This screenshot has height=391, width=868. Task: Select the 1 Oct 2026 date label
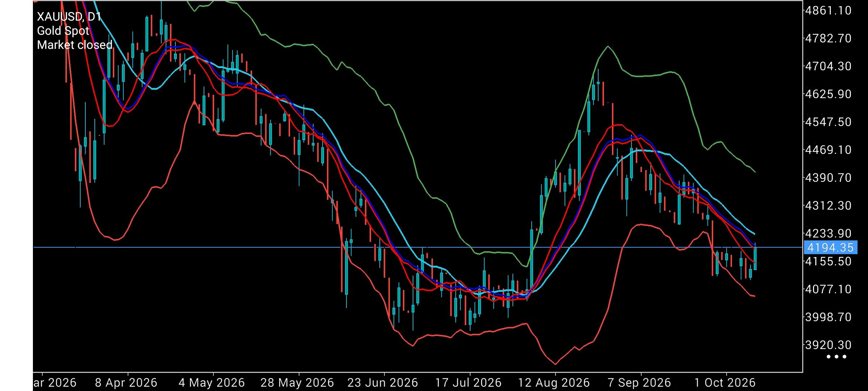pyautogui.click(x=725, y=383)
